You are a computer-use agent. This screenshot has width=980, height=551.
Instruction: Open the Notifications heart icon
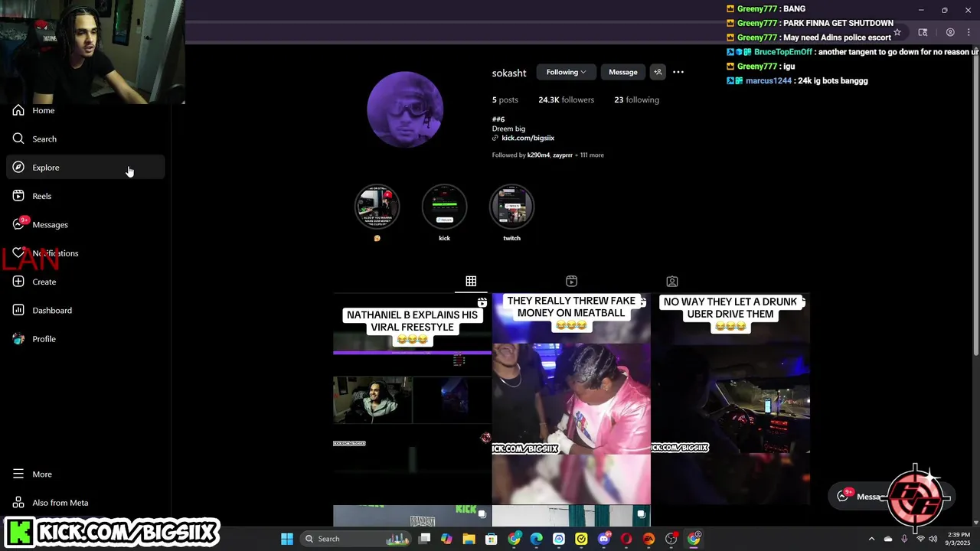click(18, 253)
